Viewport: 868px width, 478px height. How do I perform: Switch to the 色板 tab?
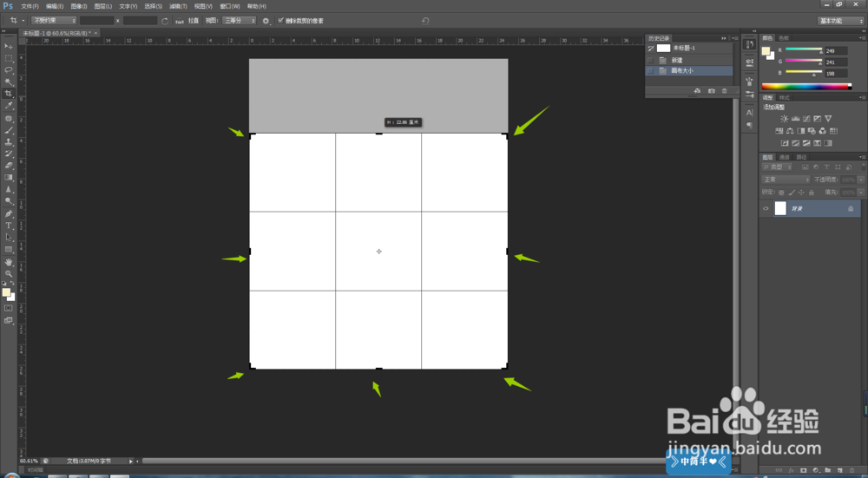(x=783, y=38)
